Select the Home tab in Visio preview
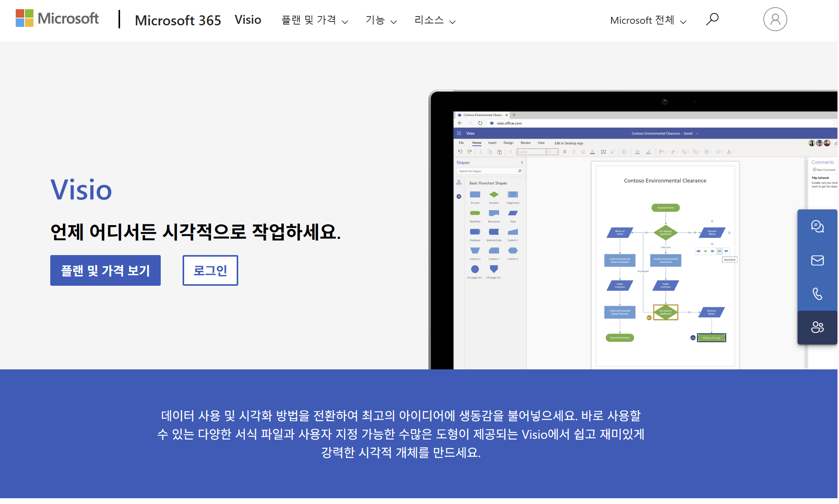 (x=476, y=143)
